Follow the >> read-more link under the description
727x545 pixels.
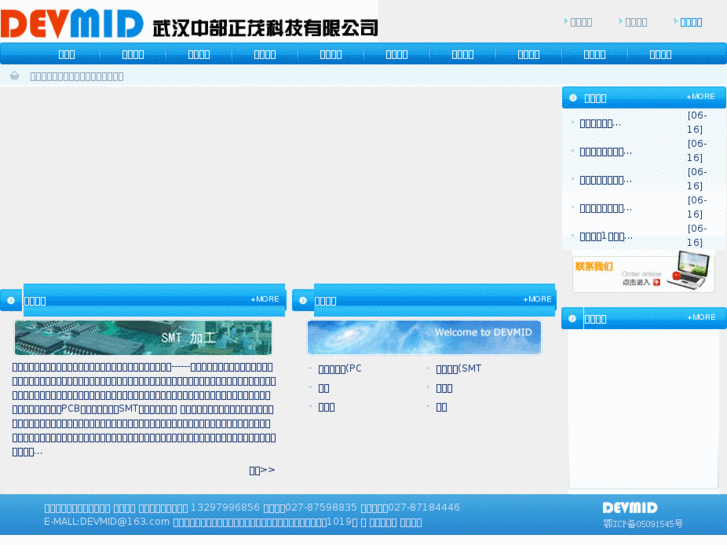tap(262, 470)
